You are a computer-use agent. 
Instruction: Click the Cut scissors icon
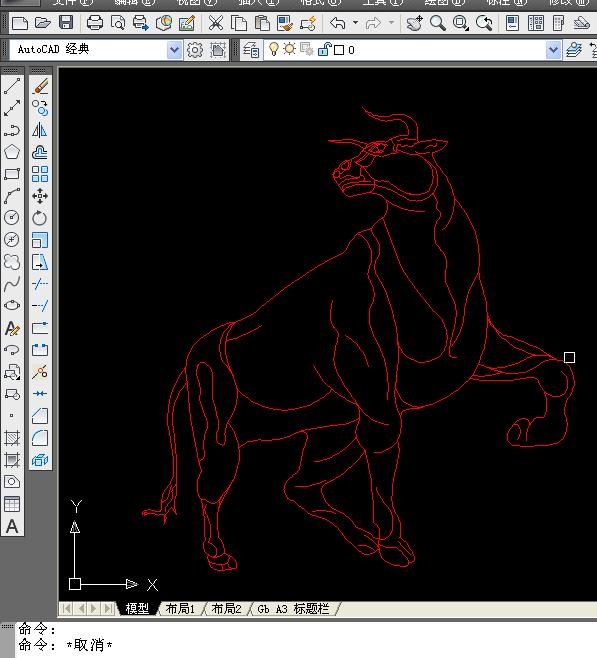point(216,23)
